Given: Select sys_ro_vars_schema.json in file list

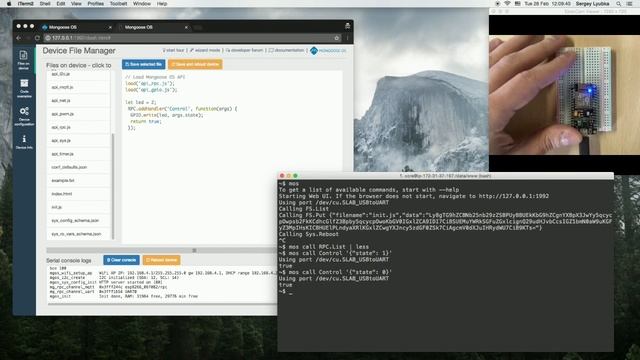Looking at the screenshot, I should coord(78,234).
